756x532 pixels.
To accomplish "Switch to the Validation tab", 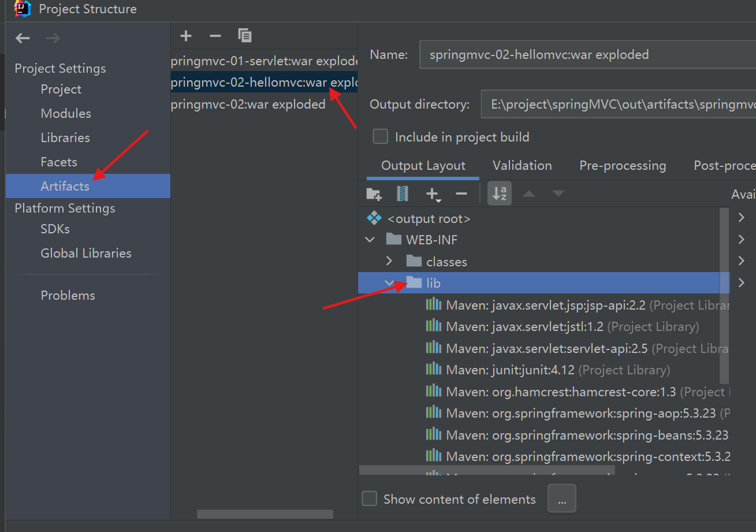I will point(522,166).
